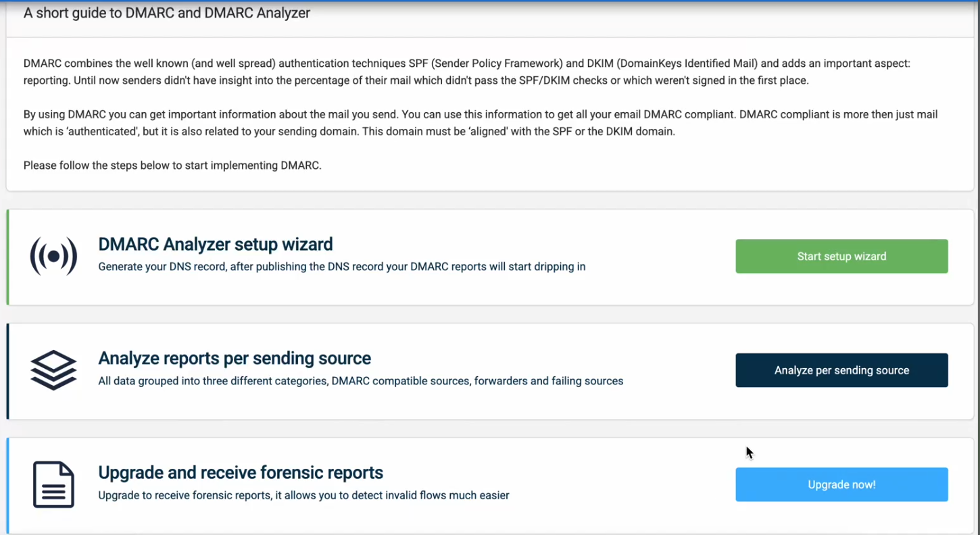Select the DNS record description text under the wizard

341,266
